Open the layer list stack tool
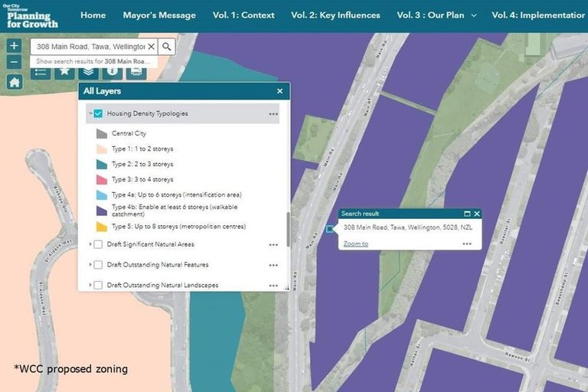588x392 pixels. click(x=90, y=72)
